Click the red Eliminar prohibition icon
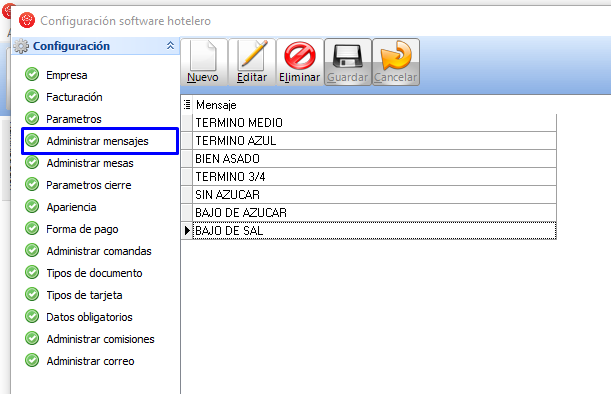This screenshot has height=394, width=611. tap(300, 56)
